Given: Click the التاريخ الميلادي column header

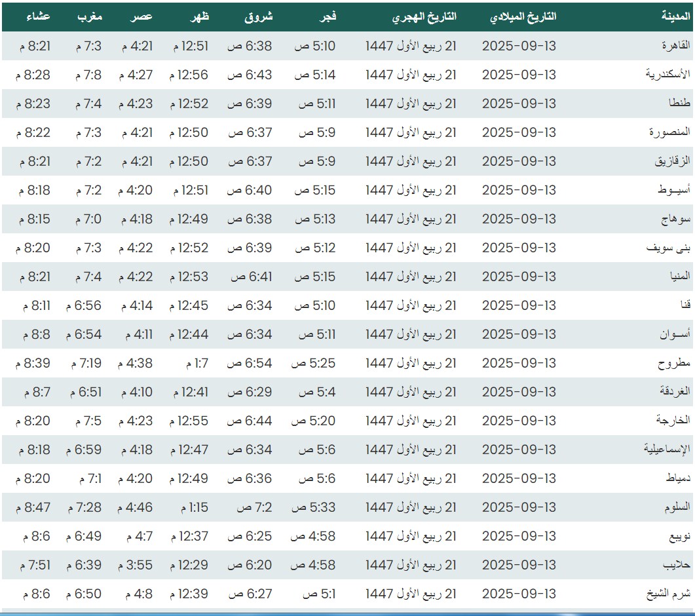Looking at the screenshot, I should [x=523, y=17].
